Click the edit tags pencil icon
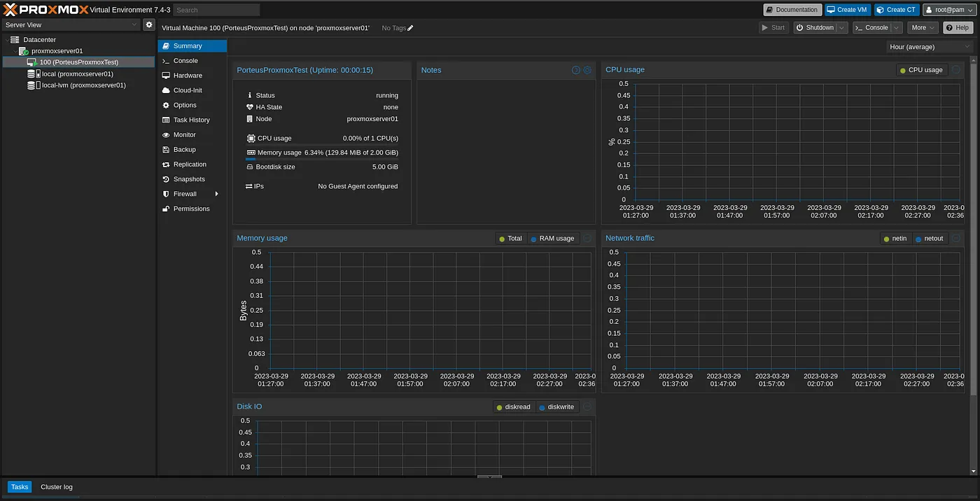This screenshot has width=980, height=501. (x=410, y=28)
